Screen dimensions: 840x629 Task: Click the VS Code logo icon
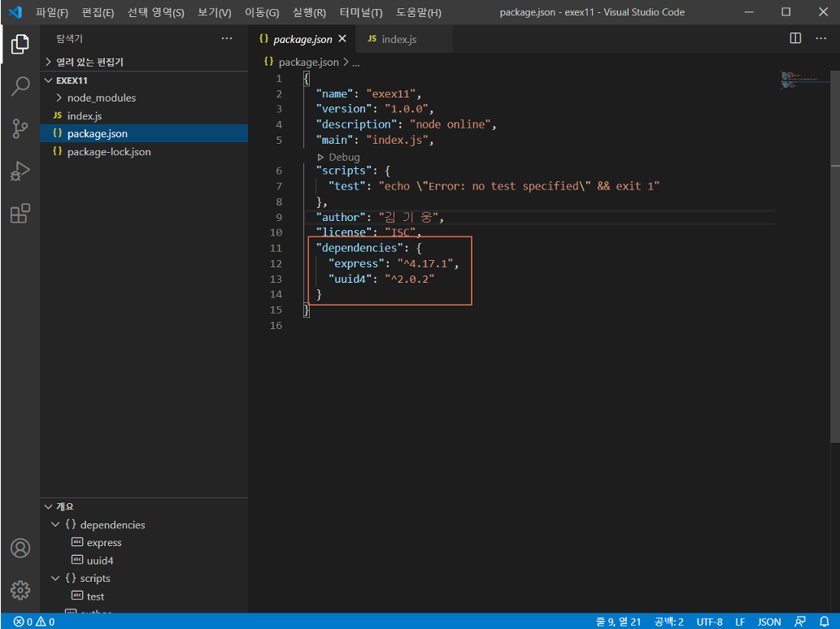click(15, 11)
